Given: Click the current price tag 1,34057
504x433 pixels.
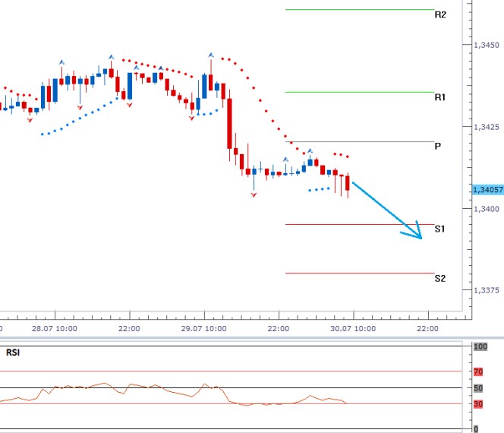Looking at the screenshot, I should tap(488, 190).
